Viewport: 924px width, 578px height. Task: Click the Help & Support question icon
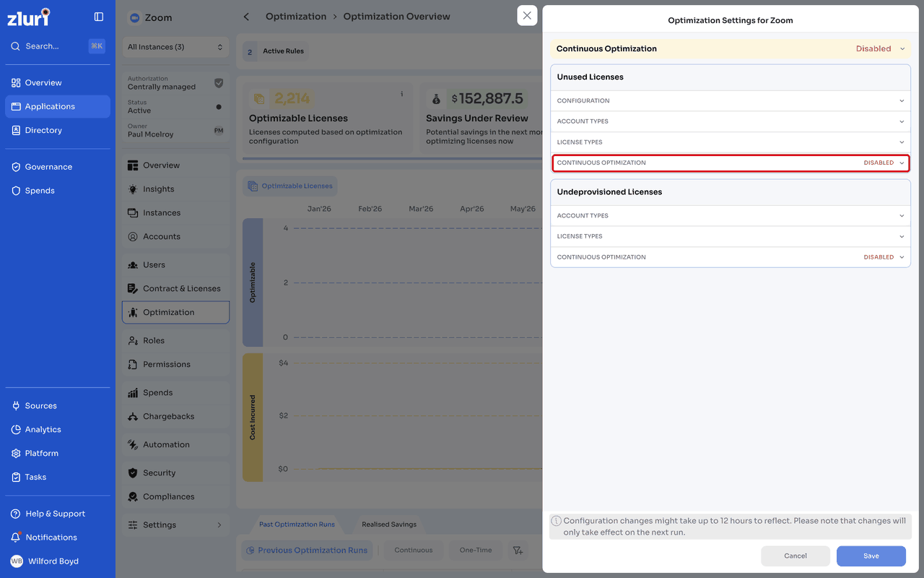(16, 514)
